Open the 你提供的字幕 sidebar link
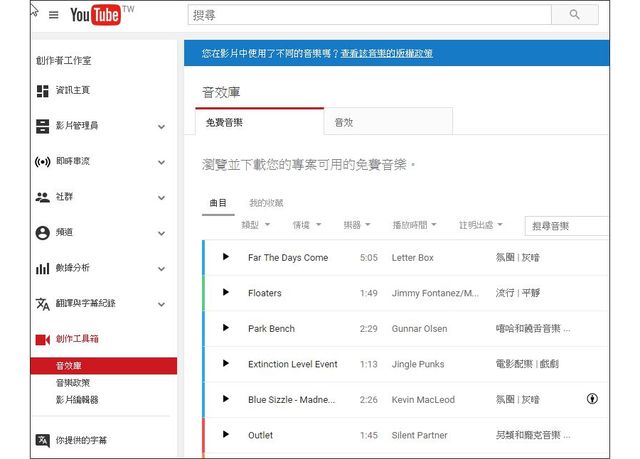This screenshot has height=459, width=640. (81, 440)
